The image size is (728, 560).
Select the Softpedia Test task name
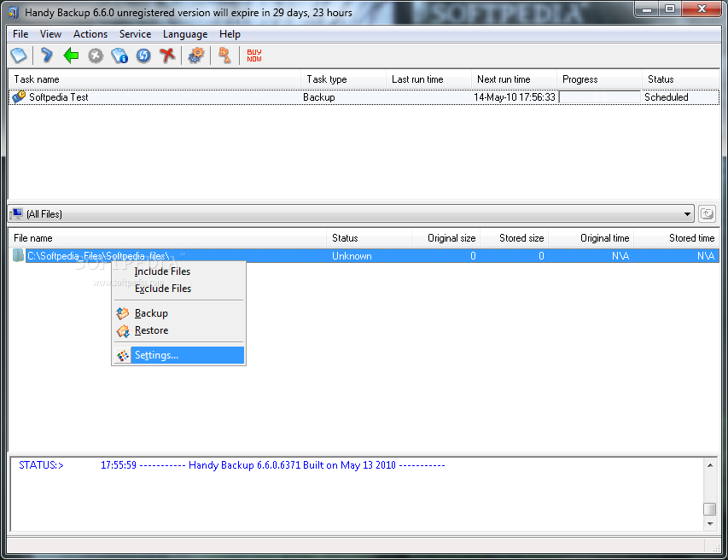(x=59, y=97)
